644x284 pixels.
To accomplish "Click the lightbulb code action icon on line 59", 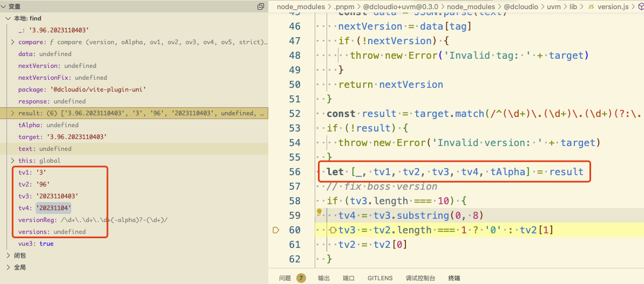I will click(x=319, y=213).
